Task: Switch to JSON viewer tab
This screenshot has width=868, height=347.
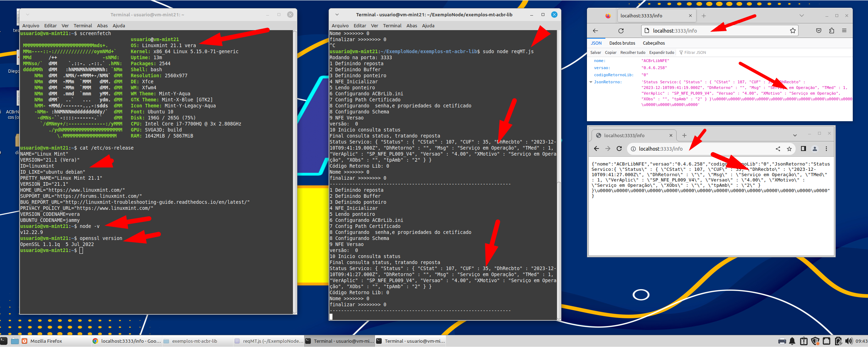Action: (596, 43)
